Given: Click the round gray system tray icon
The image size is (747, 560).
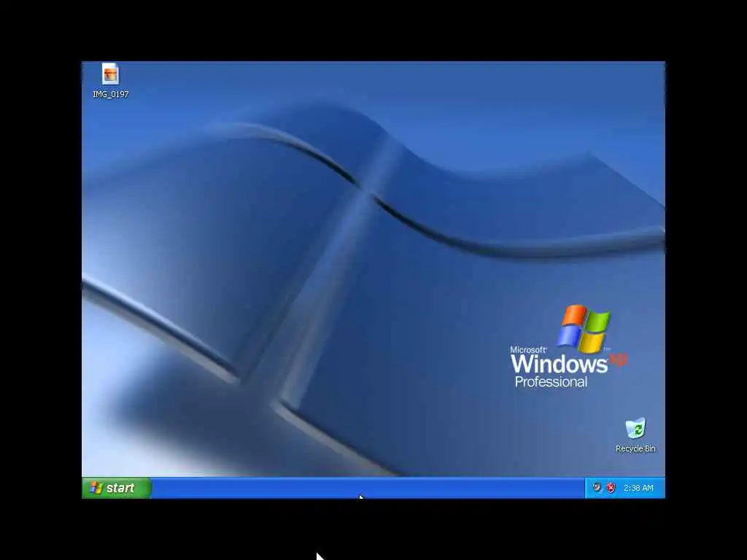Looking at the screenshot, I should [x=597, y=487].
